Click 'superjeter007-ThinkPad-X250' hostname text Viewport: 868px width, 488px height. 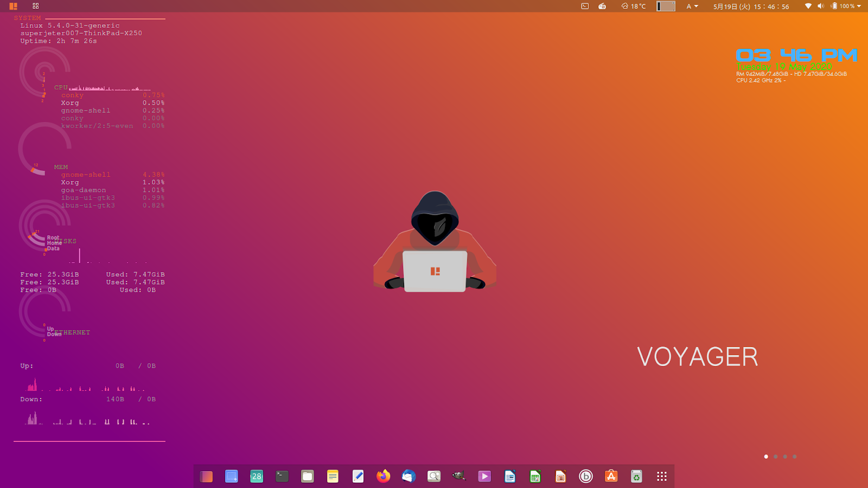click(81, 33)
